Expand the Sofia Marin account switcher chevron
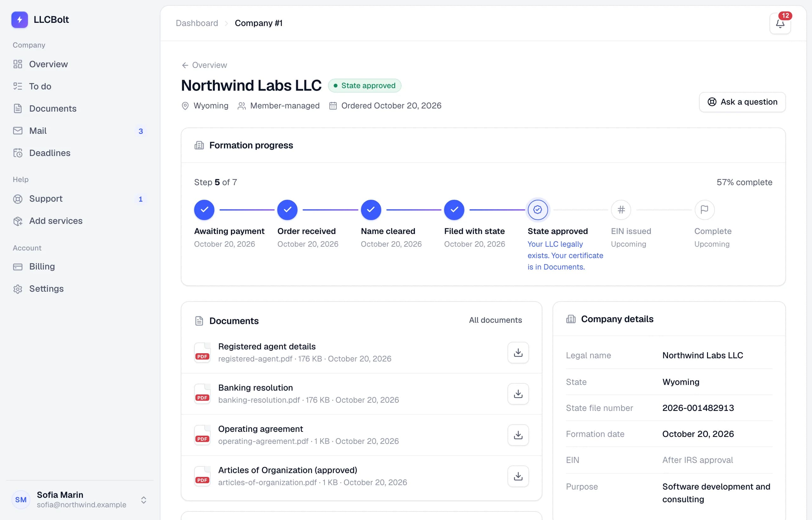 [x=144, y=500]
